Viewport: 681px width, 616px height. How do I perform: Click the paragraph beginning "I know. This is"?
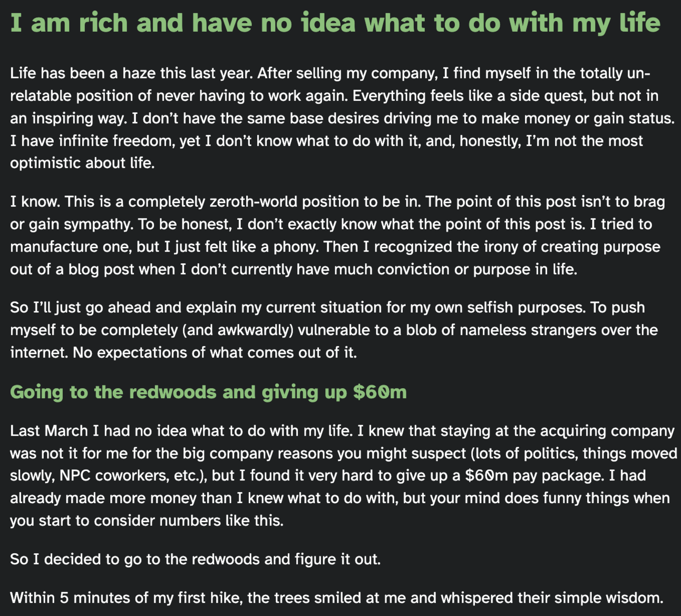point(337,236)
